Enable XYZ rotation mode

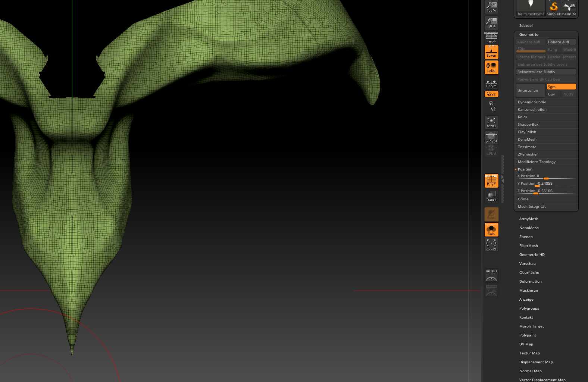(491, 94)
